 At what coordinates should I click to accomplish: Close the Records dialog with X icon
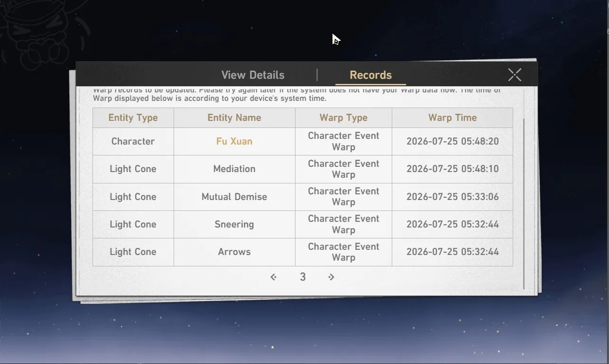tap(515, 75)
